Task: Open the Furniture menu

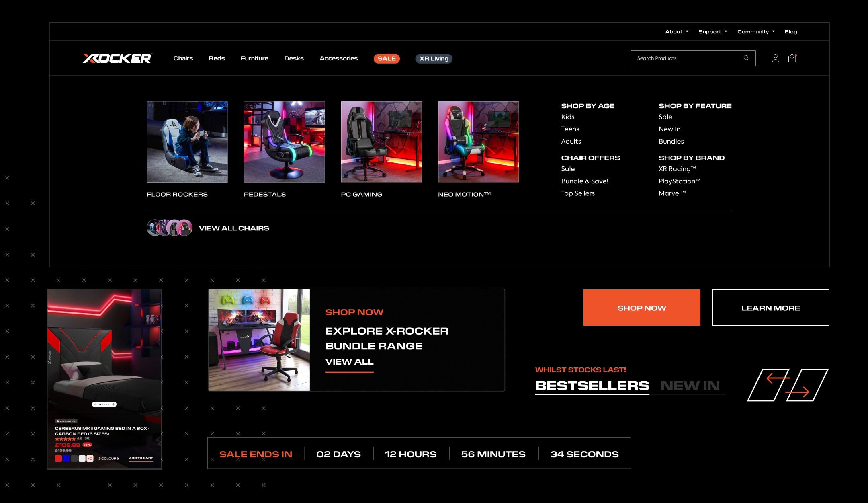Action: [x=254, y=58]
